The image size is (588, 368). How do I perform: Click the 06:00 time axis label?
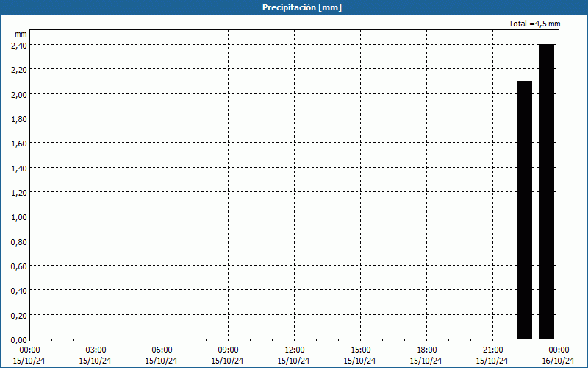click(x=162, y=350)
